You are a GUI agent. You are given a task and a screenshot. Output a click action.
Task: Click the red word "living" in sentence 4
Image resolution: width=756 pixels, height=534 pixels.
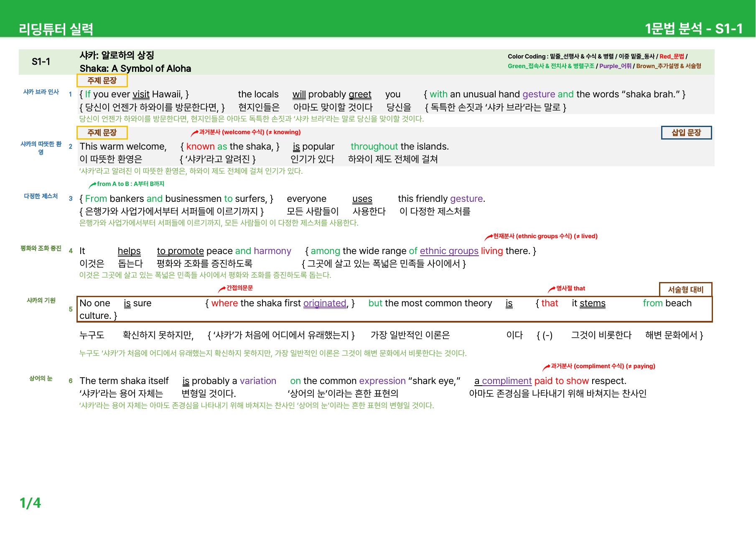[492, 251]
